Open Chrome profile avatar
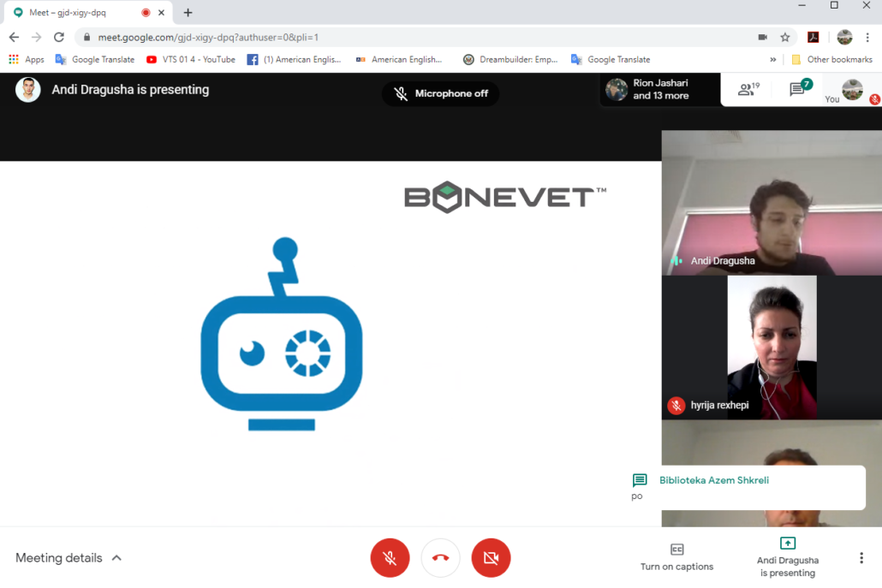Image resolution: width=882 pixels, height=588 pixels. point(844,37)
